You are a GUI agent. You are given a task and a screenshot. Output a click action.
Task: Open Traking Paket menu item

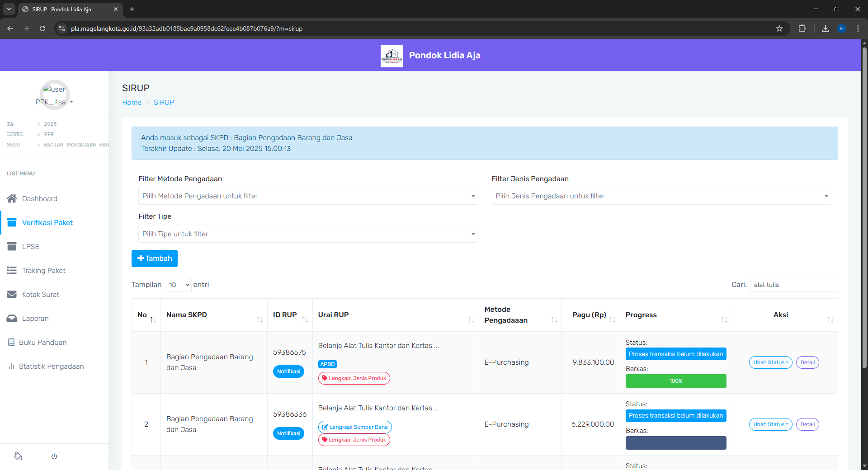click(x=43, y=270)
